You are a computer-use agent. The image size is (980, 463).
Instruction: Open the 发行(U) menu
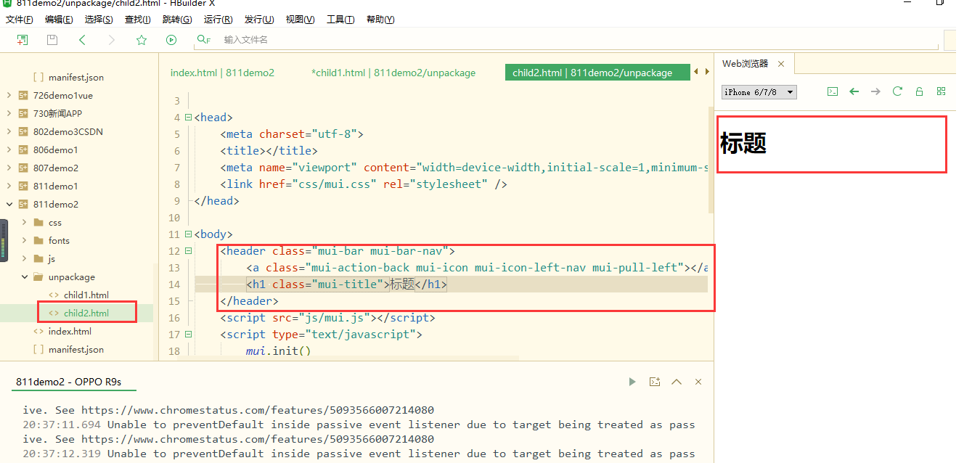(259, 20)
